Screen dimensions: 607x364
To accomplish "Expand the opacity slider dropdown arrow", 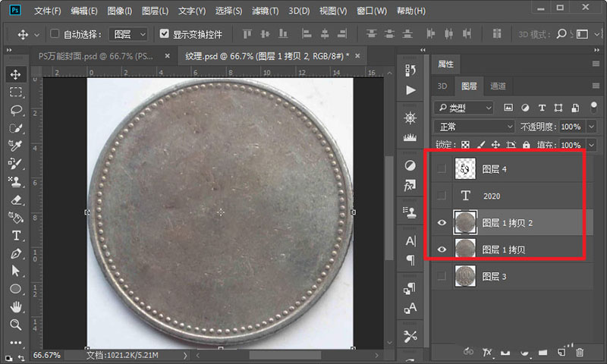I will [592, 127].
